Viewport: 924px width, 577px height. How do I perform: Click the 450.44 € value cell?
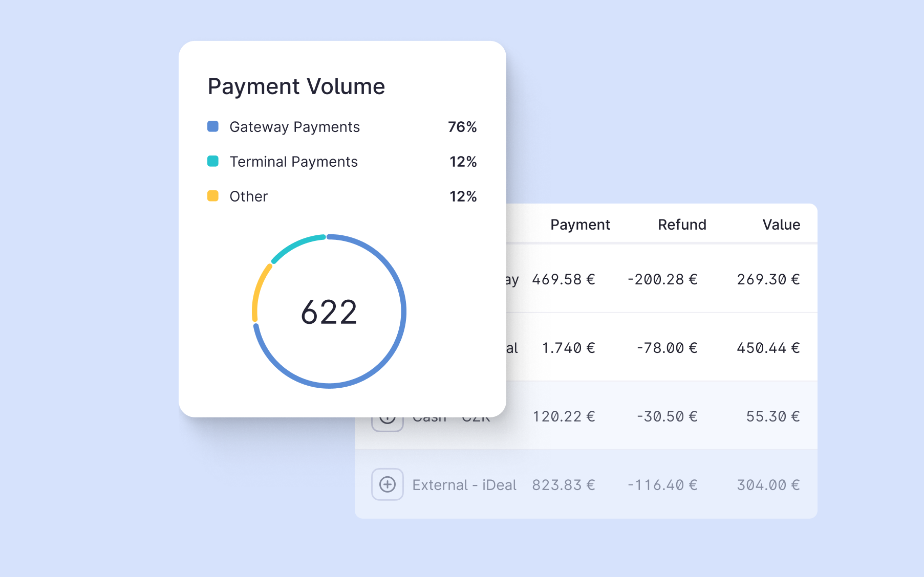coord(768,348)
